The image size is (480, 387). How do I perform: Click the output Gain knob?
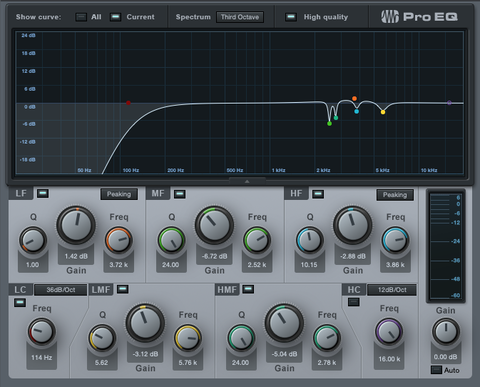[x=446, y=332]
